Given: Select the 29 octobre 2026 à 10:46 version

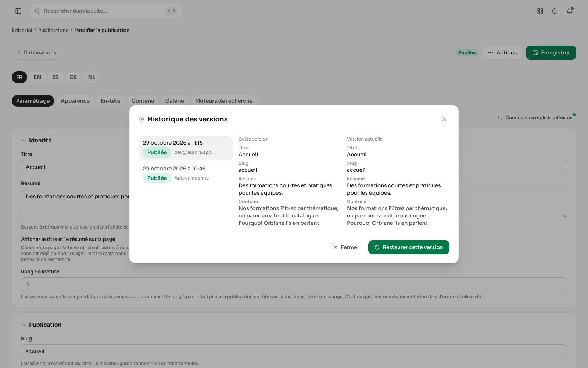Looking at the screenshot, I should (186, 174).
